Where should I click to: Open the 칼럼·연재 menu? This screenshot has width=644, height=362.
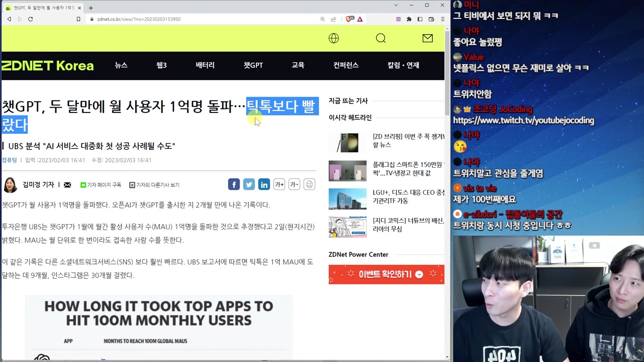pos(403,65)
